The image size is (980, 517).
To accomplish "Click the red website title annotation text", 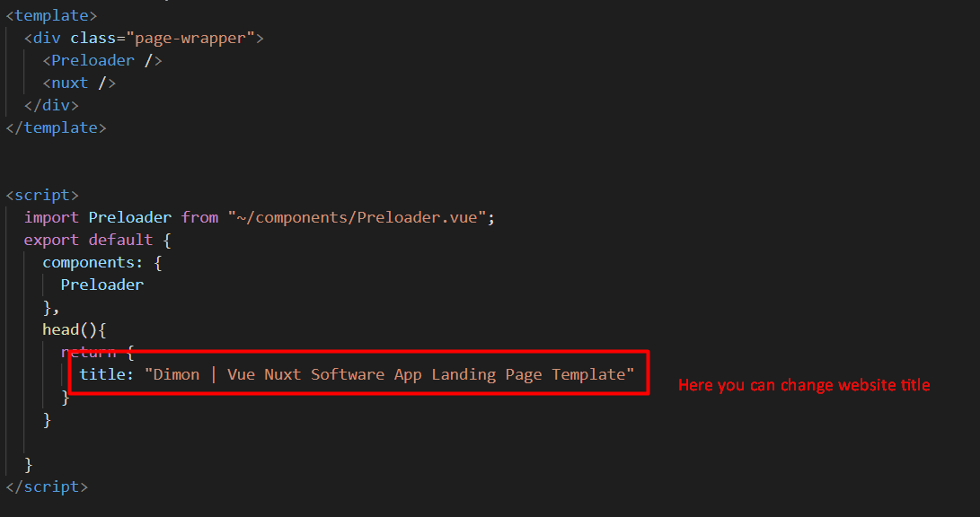I will pyautogui.click(x=804, y=385).
